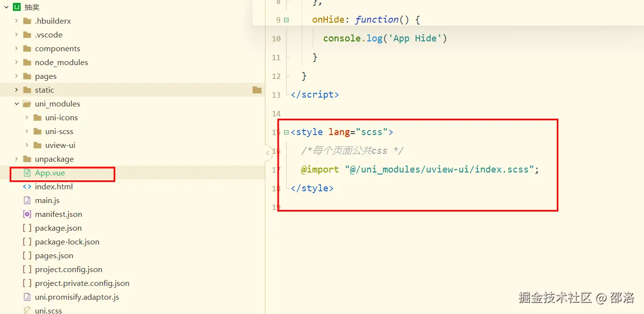Click the pages.json bracket icon
Viewport: 644px width, 314px height.
click(x=27, y=256)
